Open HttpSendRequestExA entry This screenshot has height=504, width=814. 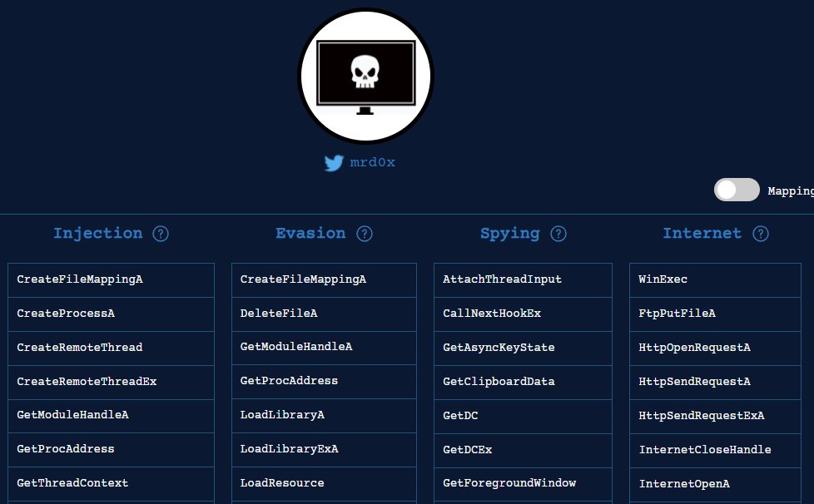[715, 417]
